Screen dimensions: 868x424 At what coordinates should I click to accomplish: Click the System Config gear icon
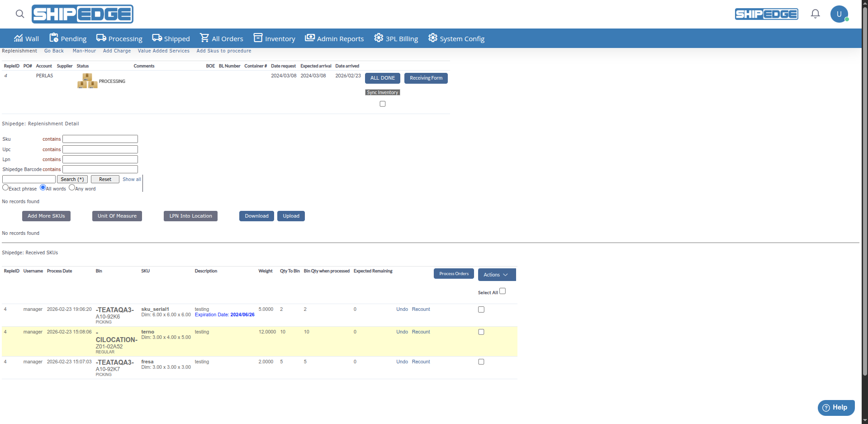click(433, 38)
